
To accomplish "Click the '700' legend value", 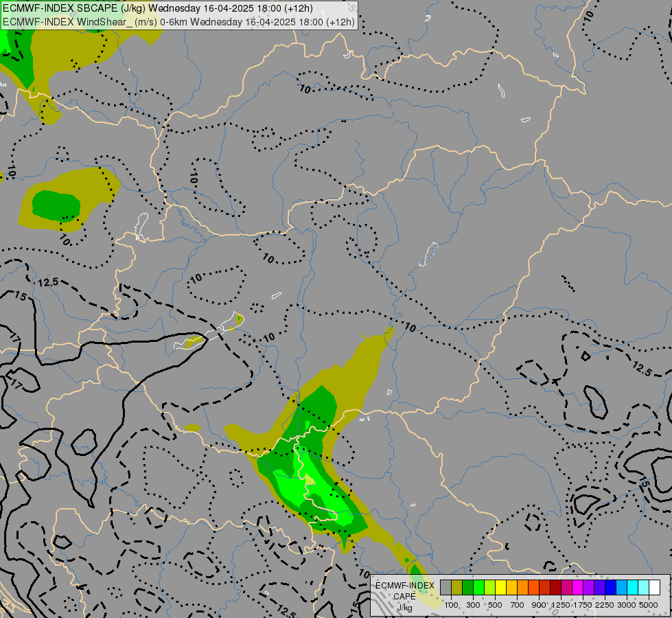I will click(x=518, y=605).
